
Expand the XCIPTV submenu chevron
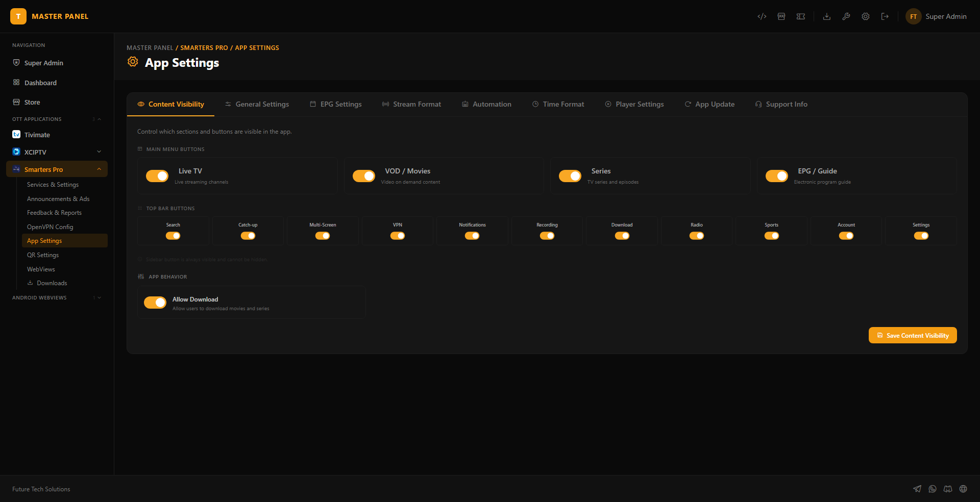pyautogui.click(x=99, y=152)
